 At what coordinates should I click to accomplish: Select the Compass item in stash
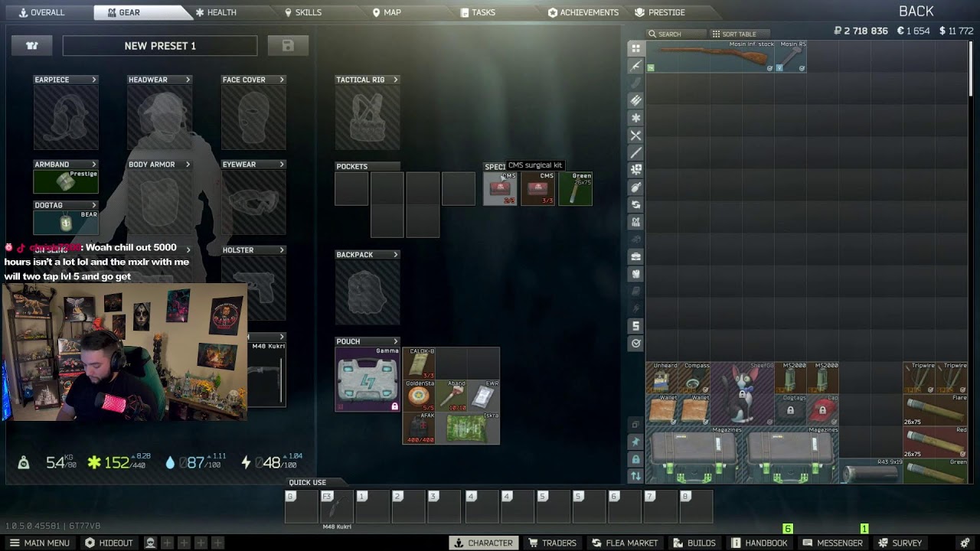(x=694, y=378)
